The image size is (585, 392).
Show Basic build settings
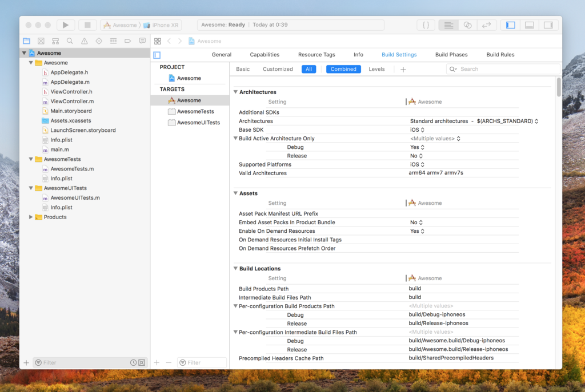pos(243,69)
